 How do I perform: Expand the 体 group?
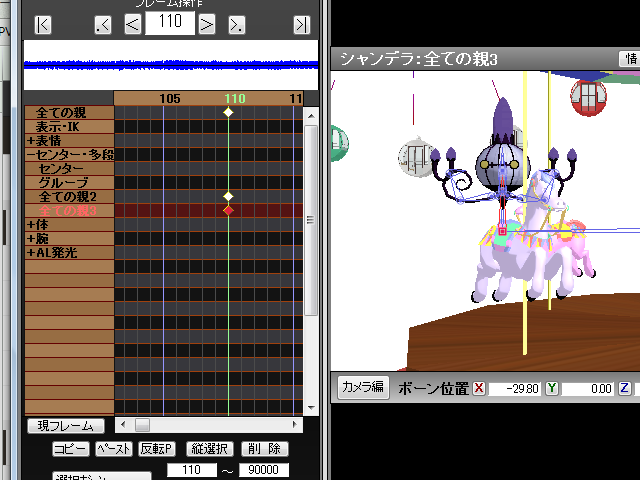[31, 224]
